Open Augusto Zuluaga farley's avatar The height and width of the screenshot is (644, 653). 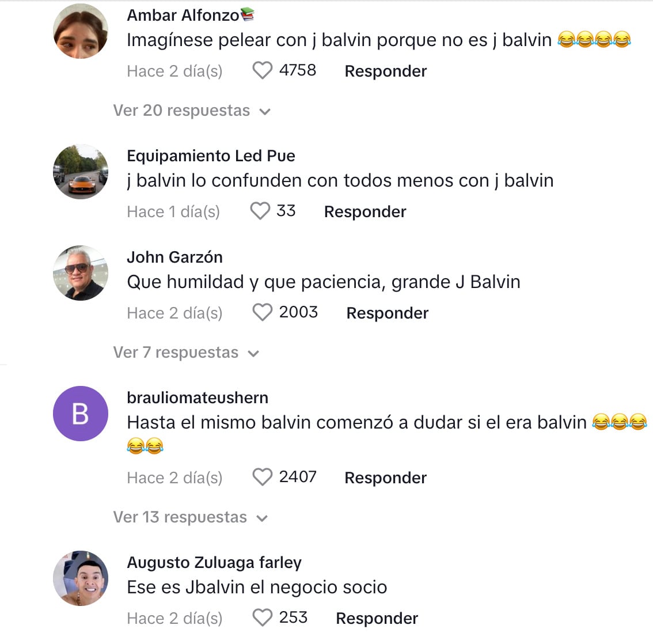click(81, 578)
